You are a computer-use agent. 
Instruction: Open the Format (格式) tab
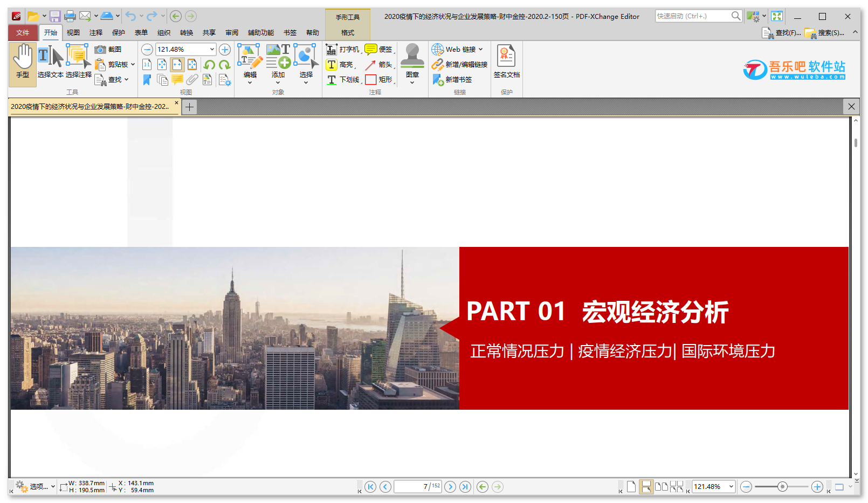click(348, 33)
